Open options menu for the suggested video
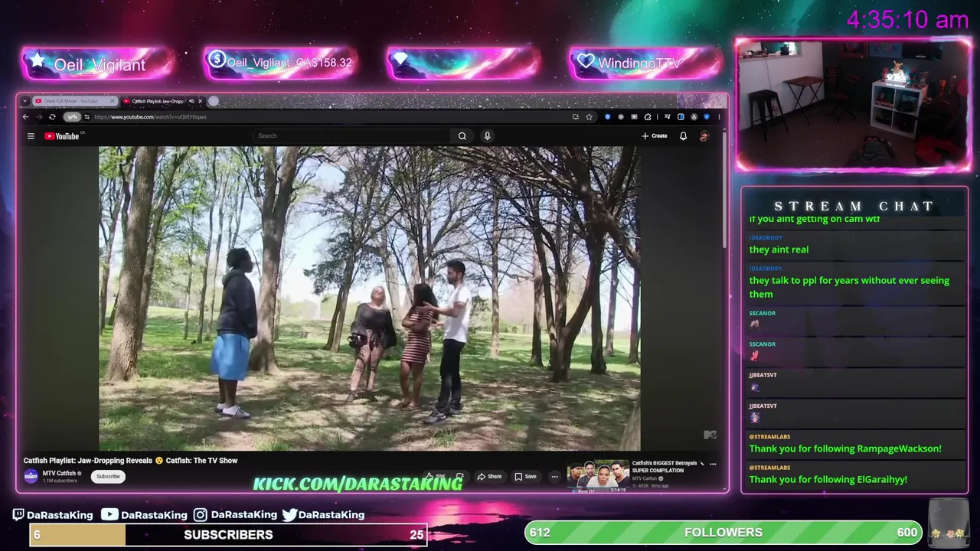980x551 pixels. [713, 464]
